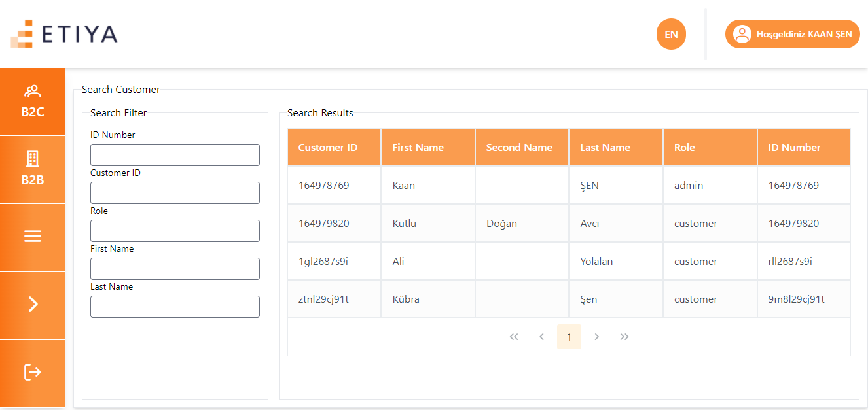Focus the First Name filter field
This screenshot has height=410, width=868.
(175, 269)
